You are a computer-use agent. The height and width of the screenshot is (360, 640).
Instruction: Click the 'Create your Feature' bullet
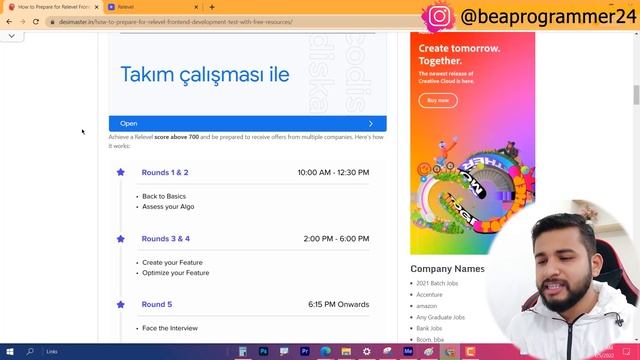click(172, 262)
